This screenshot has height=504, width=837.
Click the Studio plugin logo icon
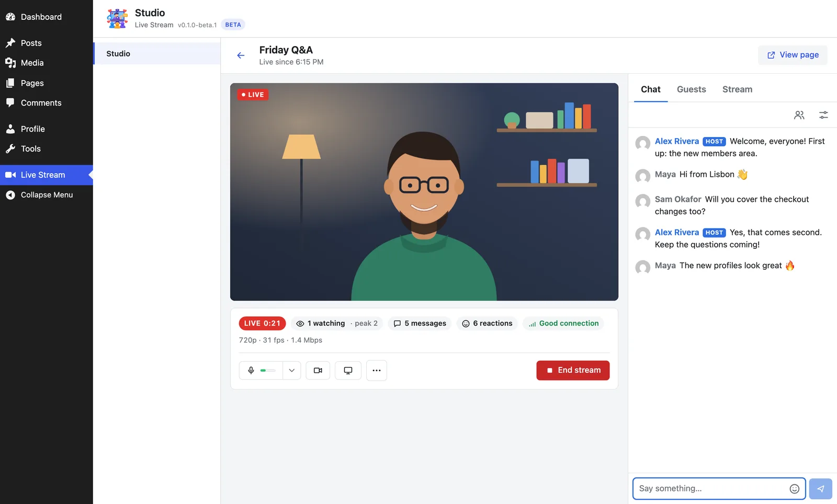tap(117, 18)
